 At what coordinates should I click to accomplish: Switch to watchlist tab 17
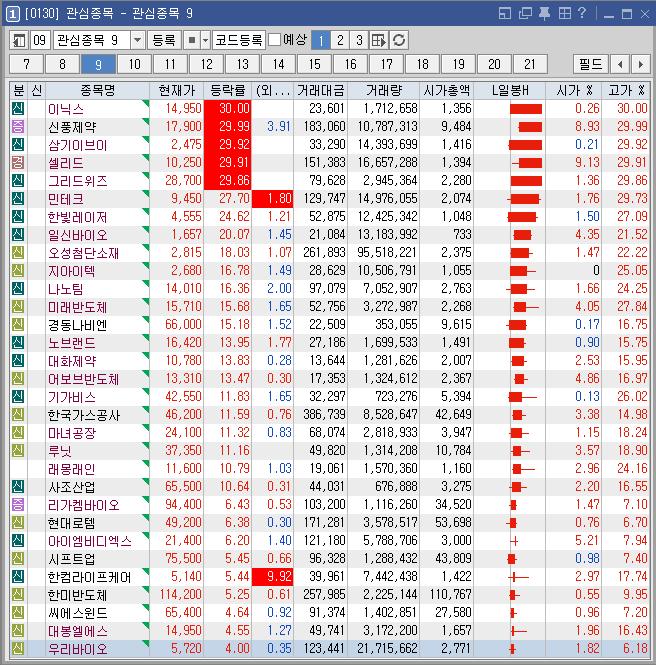(386, 64)
